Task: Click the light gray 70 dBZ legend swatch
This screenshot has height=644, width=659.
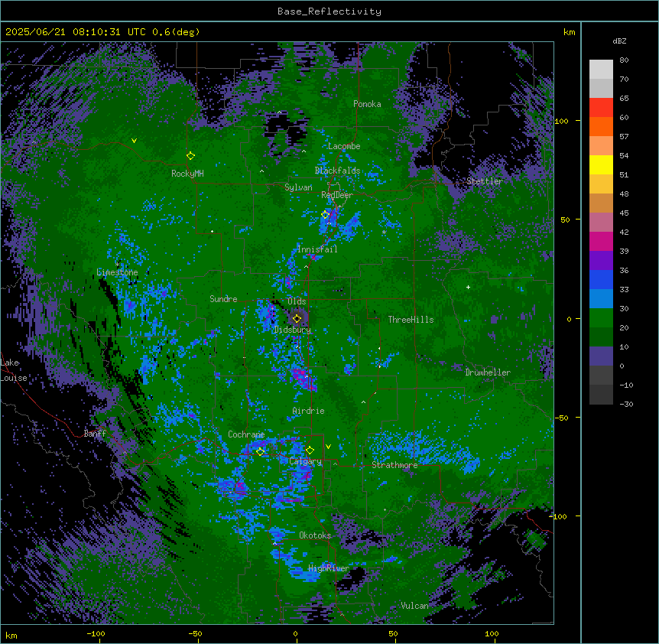Action: (601, 70)
